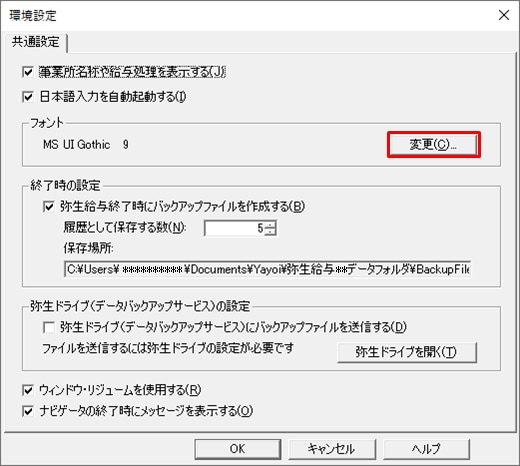Image resolution: width=520 pixels, height=466 pixels.
Task: Click the 環境設定 title bar text
Action: click(x=33, y=15)
